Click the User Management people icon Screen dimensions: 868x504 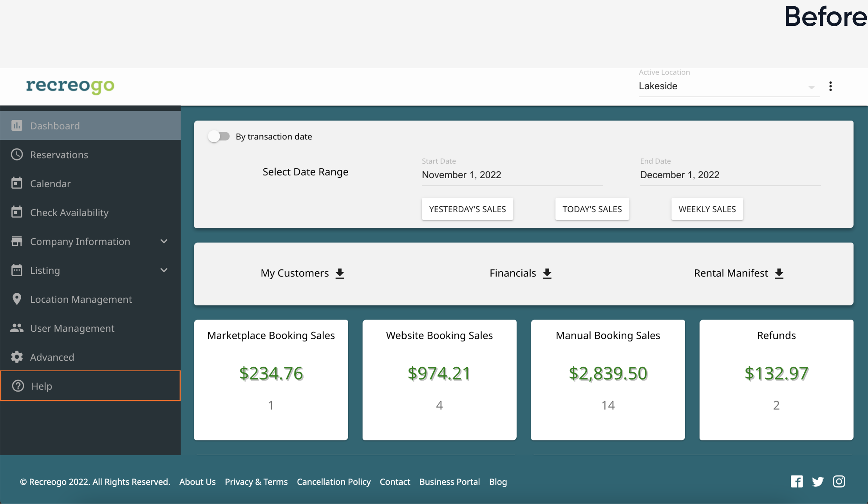point(17,328)
